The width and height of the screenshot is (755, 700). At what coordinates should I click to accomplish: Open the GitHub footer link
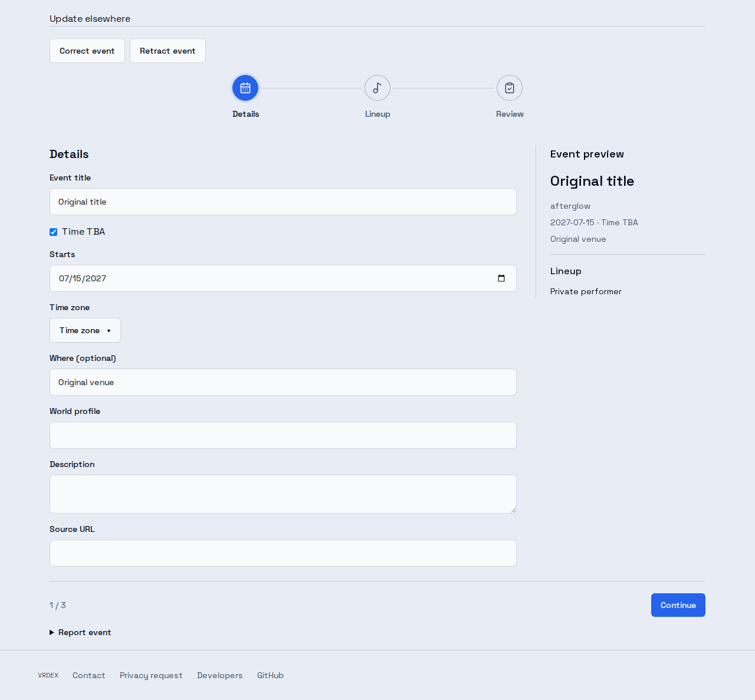[x=270, y=675]
